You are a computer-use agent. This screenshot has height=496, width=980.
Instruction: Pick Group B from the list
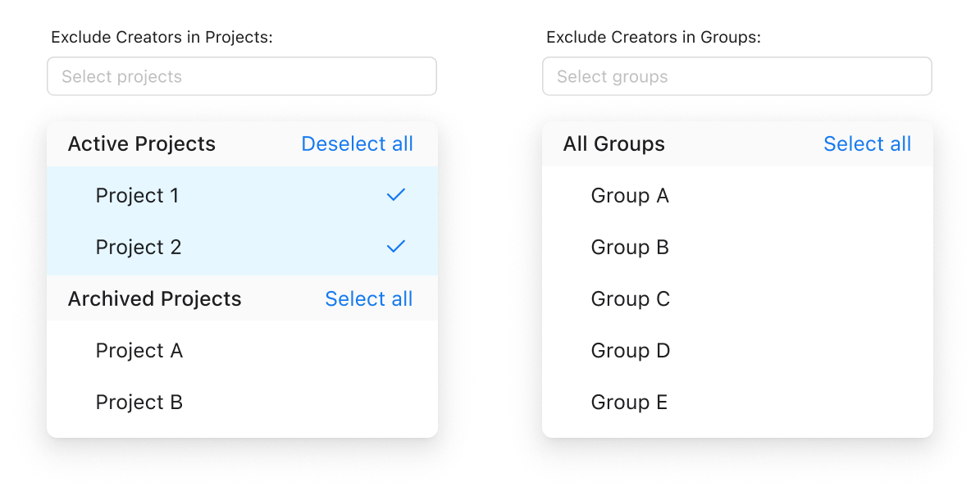[x=630, y=248]
